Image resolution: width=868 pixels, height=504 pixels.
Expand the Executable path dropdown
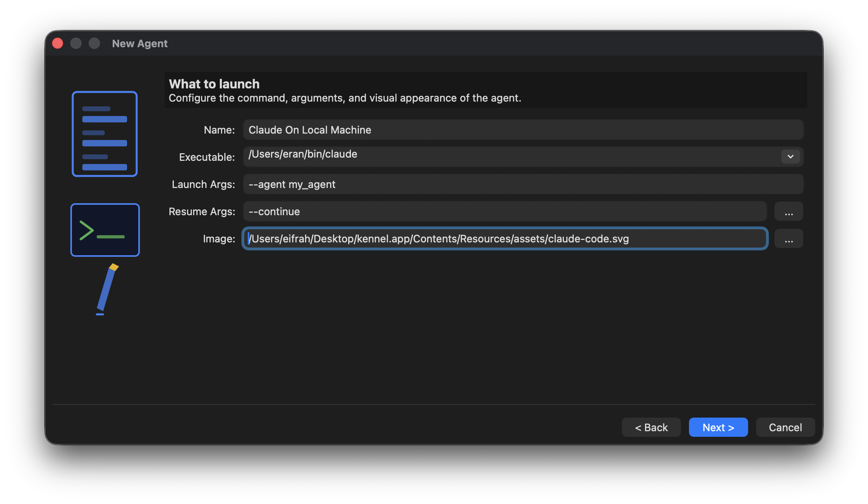790,156
